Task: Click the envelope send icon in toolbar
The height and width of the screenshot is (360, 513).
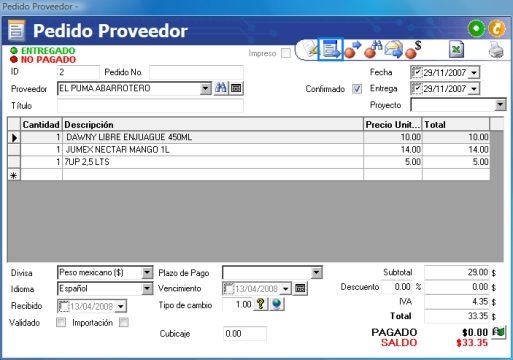Action: [x=393, y=50]
